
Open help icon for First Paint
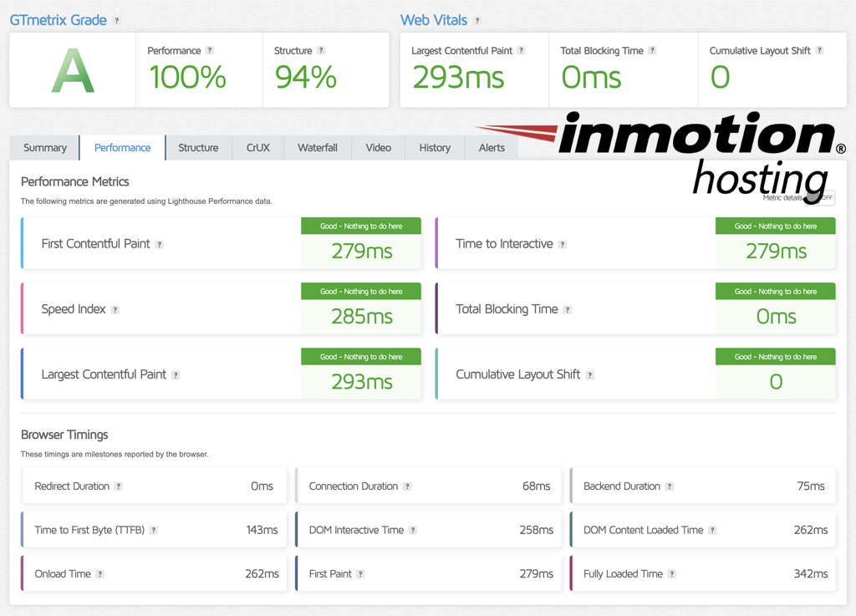[360, 574]
